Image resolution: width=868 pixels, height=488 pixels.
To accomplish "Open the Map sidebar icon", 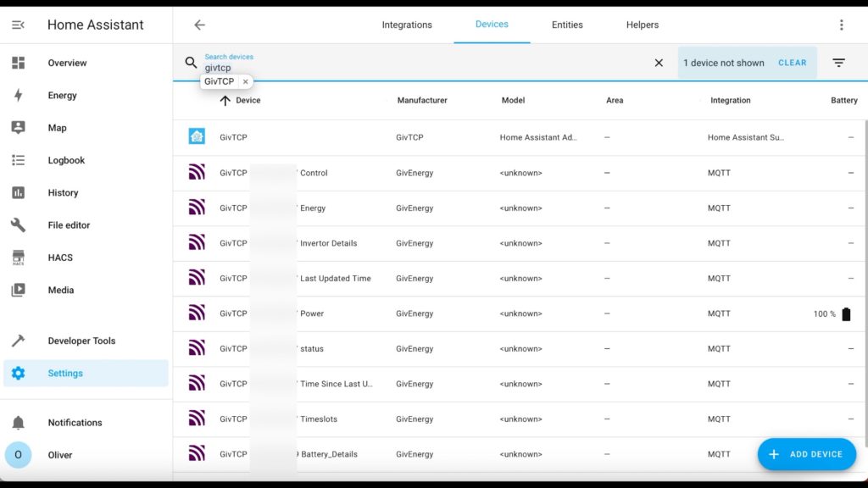I will coord(19,127).
